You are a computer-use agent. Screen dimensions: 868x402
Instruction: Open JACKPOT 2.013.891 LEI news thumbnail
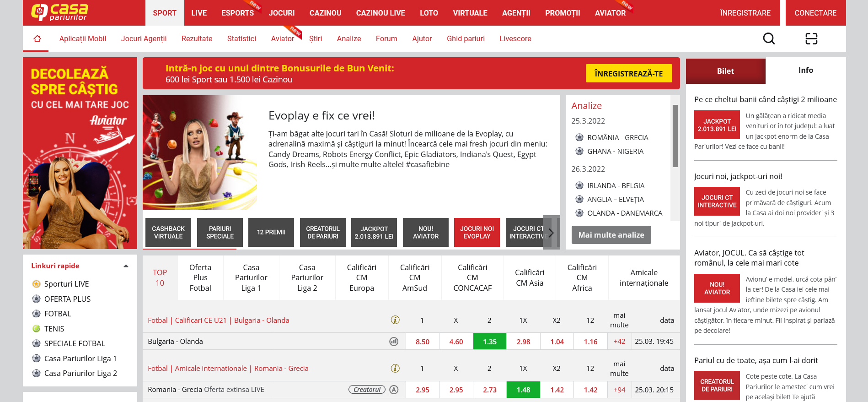[717, 125]
